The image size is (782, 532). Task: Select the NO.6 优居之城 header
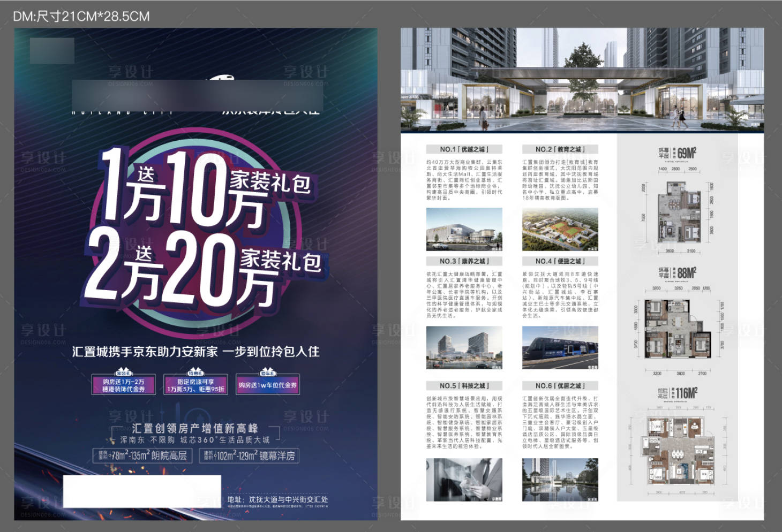click(560, 385)
